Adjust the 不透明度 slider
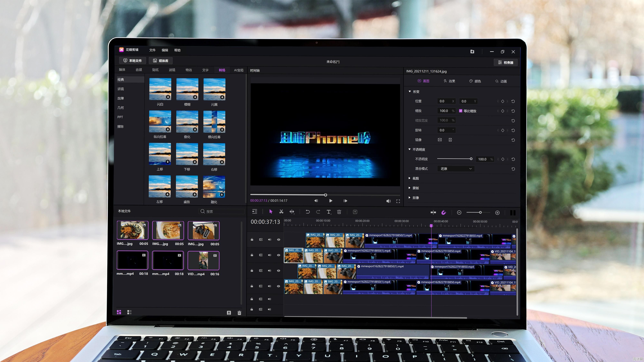The height and width of the screenshot is (362, 644). click(x=471, y=159)
